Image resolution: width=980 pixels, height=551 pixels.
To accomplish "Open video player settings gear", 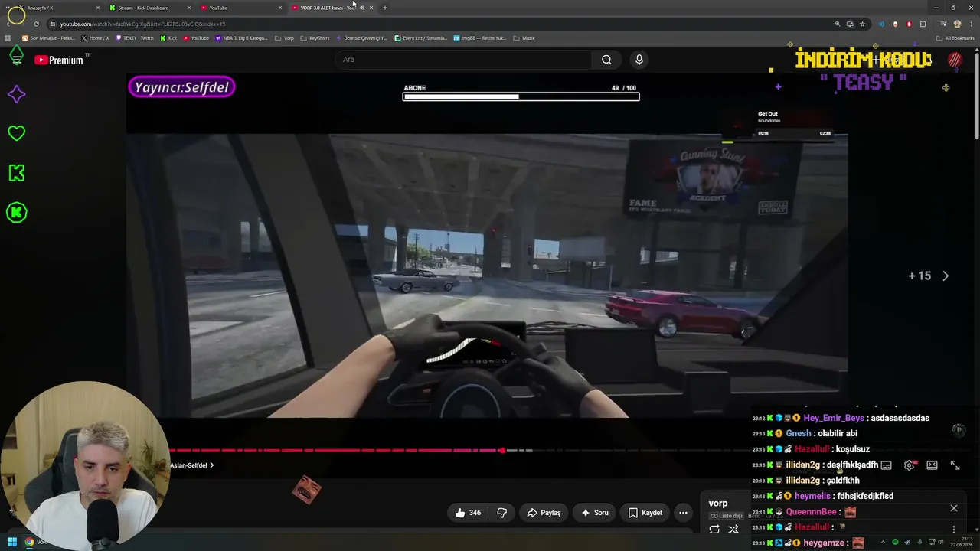I will click(909, 465).
